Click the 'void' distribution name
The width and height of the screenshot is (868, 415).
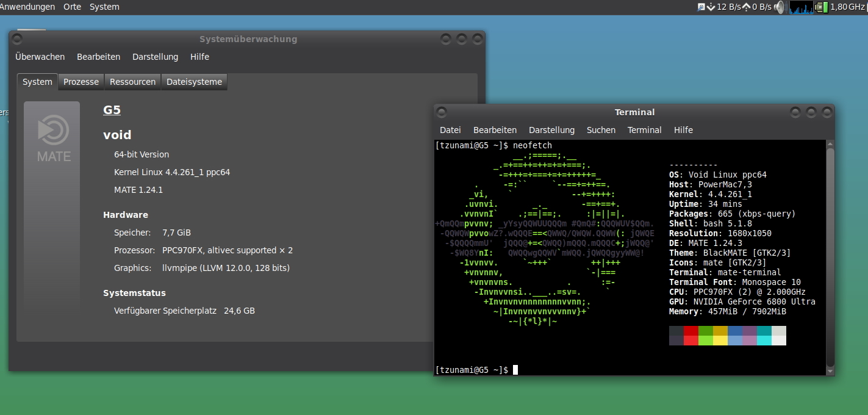117,135
